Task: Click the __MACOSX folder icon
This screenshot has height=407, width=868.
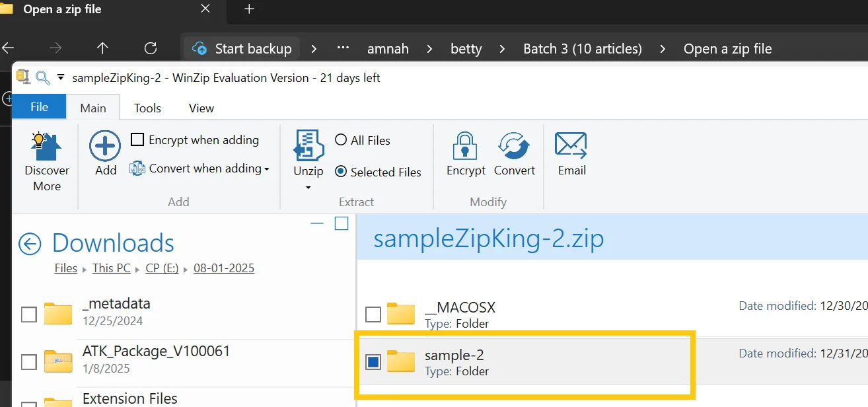Action: [401, 313]
